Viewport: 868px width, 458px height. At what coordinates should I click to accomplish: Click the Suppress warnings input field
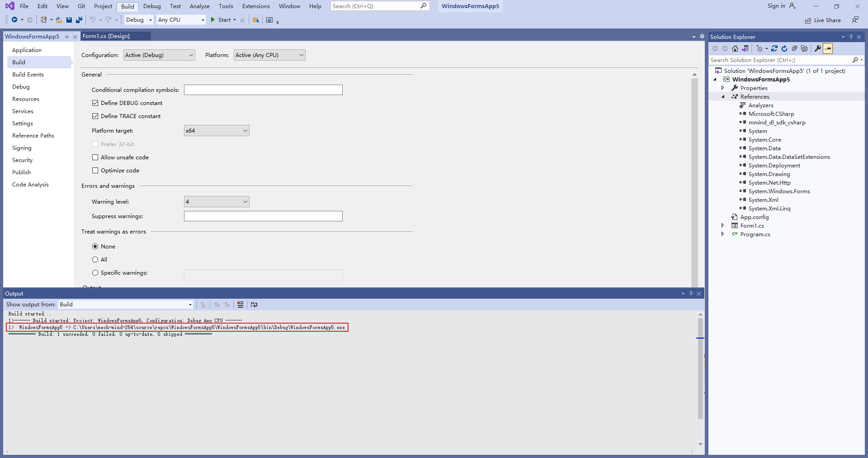(x=263, y=216)
